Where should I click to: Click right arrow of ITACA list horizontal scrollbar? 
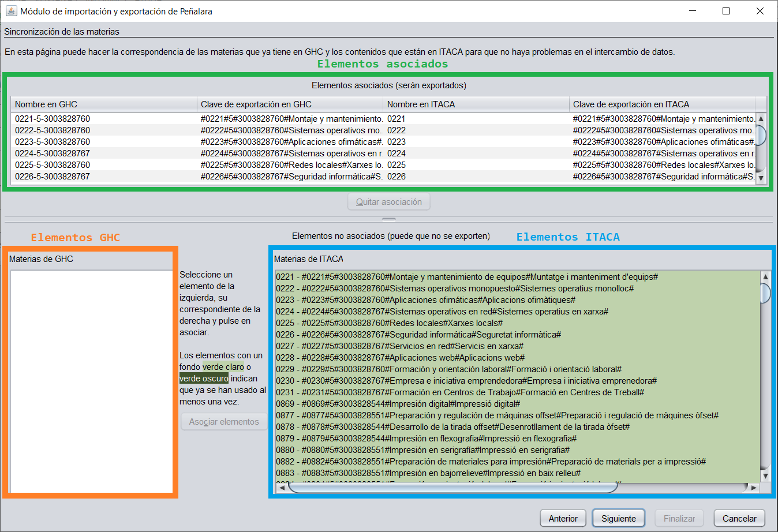(x=754, y=488)
